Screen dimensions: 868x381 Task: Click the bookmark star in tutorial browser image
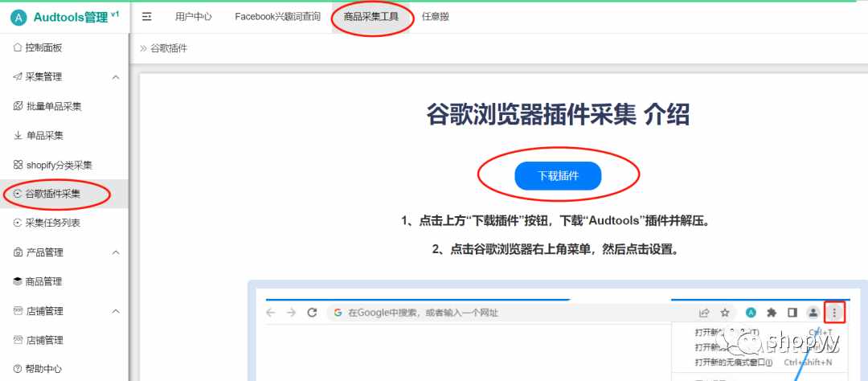coord(725,313)
